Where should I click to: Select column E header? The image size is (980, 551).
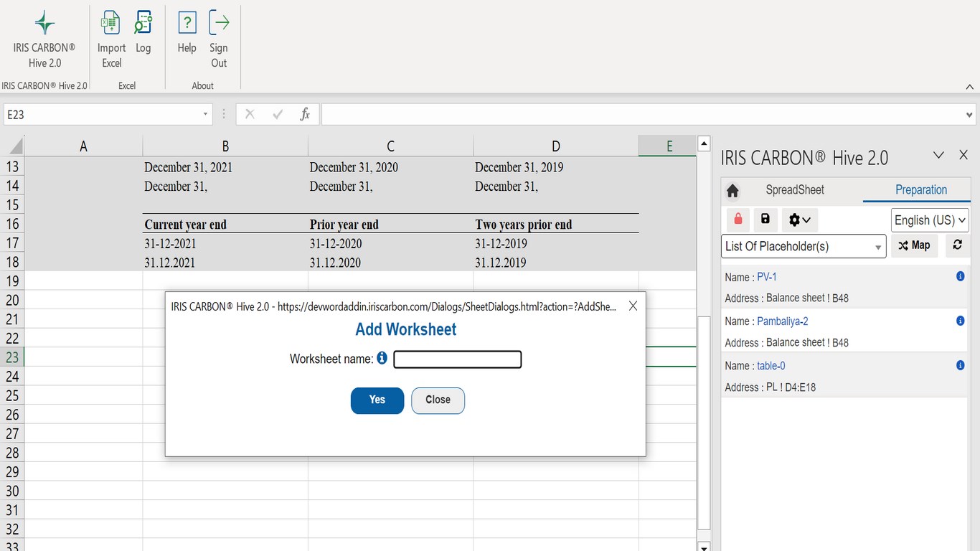[x=667, y=146]
